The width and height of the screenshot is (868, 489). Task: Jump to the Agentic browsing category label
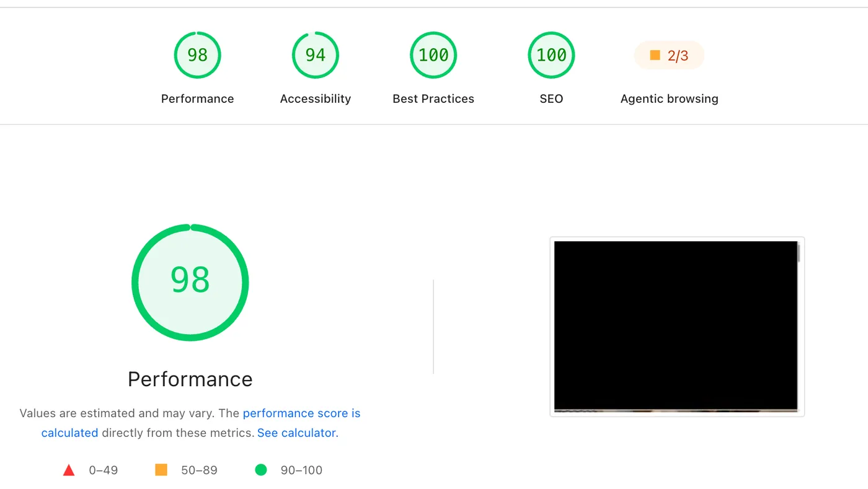pyautogui.click(x=669, y=99)
